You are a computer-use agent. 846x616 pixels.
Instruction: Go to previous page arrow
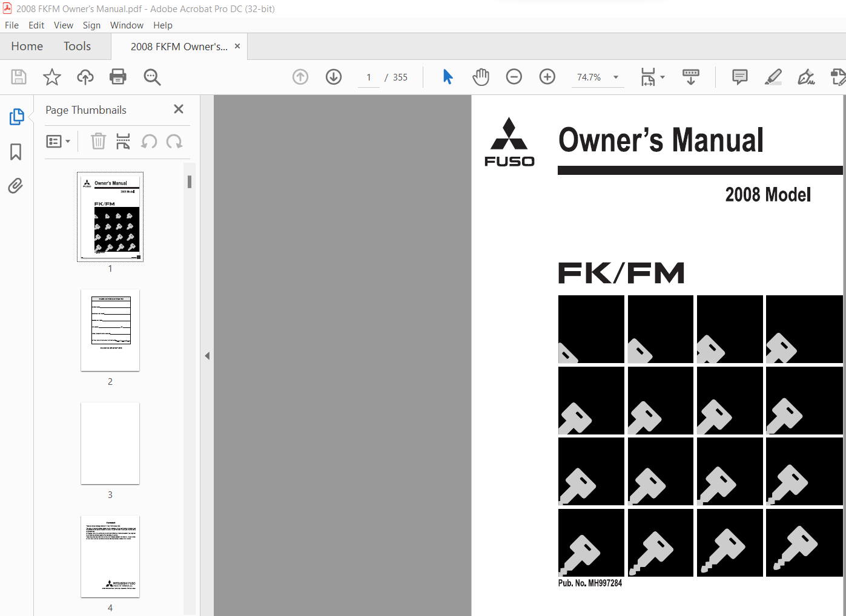tap(300, 77)
